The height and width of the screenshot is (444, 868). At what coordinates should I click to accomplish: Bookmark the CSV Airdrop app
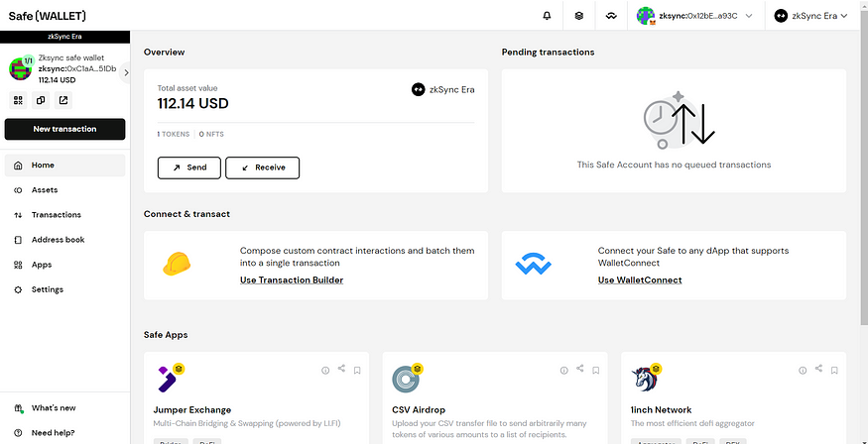coord(595,371)
